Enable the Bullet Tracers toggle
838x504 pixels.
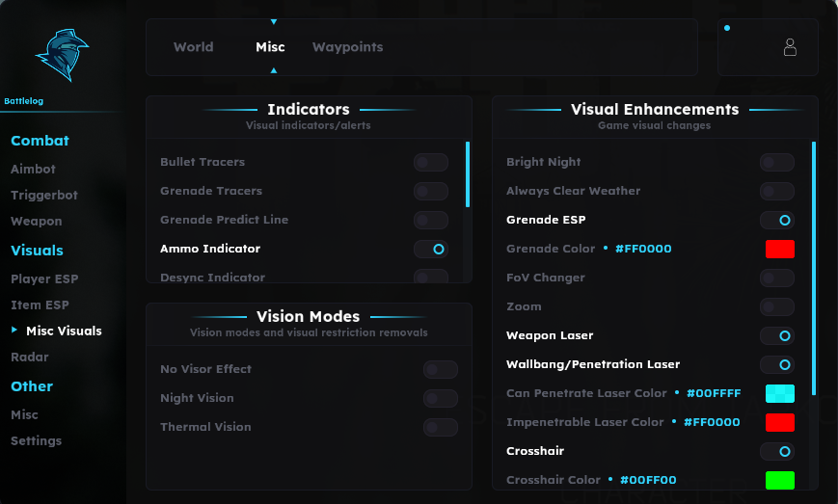click(431, 162)
